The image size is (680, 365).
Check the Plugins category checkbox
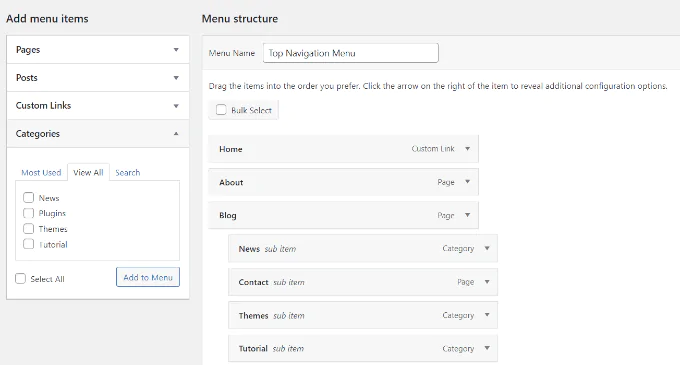click(29, 213)
